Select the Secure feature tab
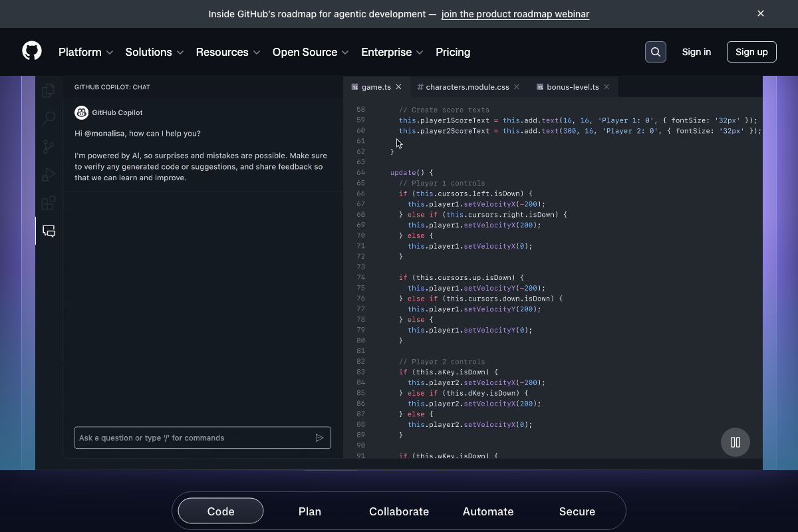Screen dimensions: 798x532 click(x=577, y=511)
